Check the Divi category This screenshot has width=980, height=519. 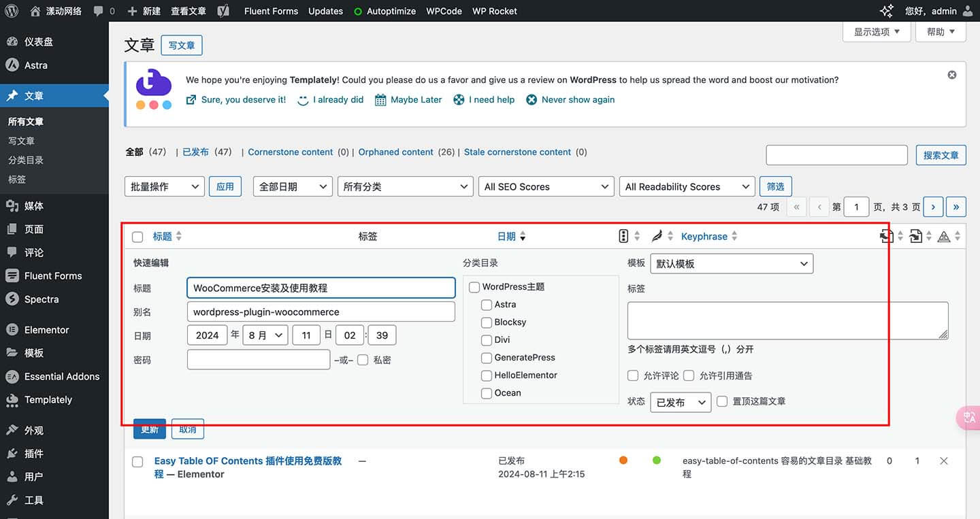pyautogui.click(x=487, y=340)
